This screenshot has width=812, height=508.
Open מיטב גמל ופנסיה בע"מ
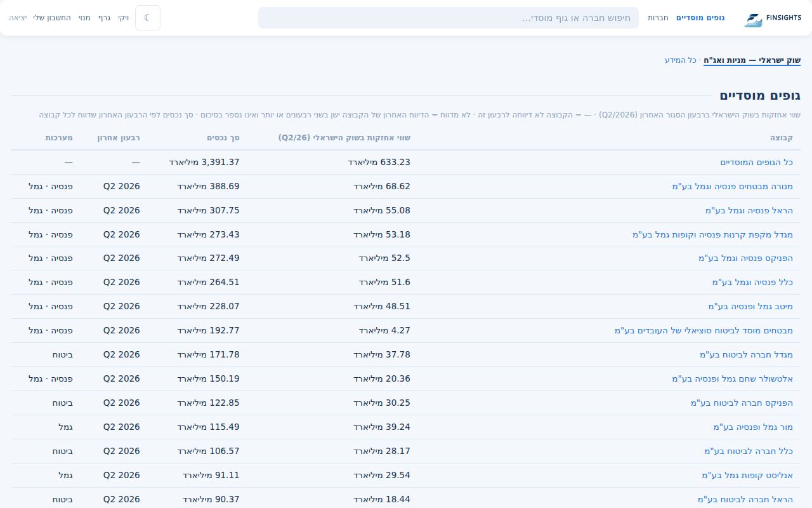pos(751,307)
